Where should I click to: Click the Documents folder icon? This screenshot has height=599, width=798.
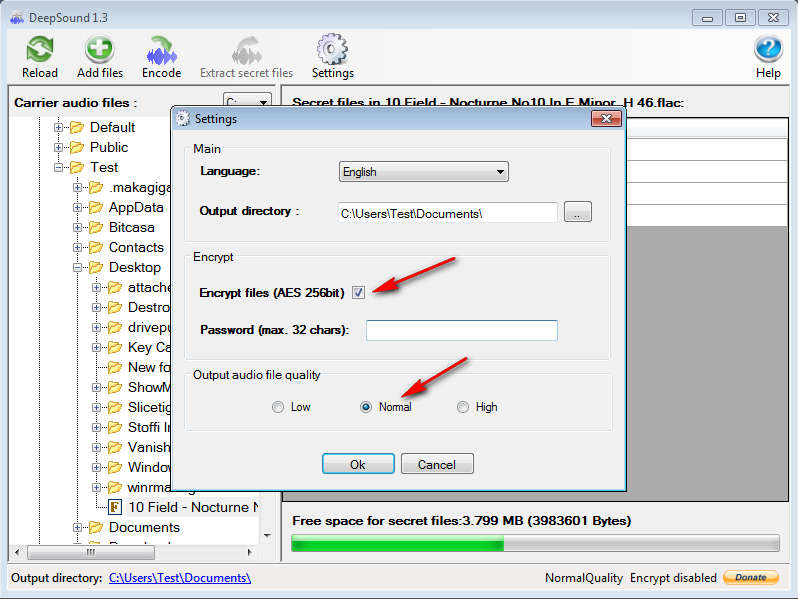tap(96, 527)
